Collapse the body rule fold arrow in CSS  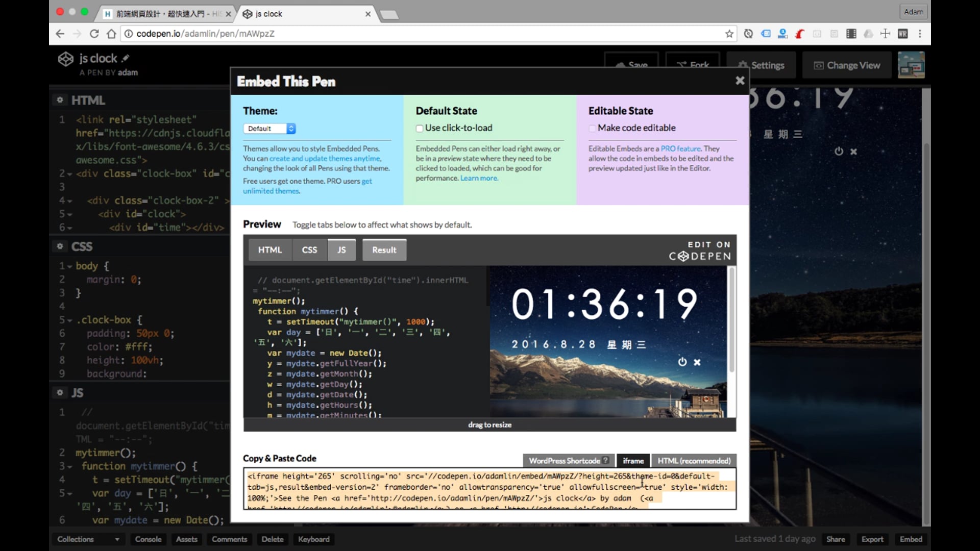pyautogui.click(x=69, y=266)
